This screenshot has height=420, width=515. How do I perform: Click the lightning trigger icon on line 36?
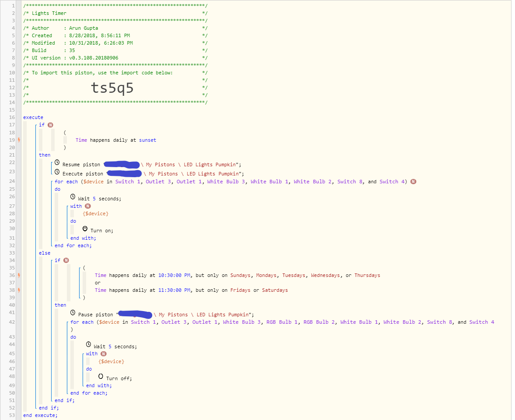click(x=19, y=275)
